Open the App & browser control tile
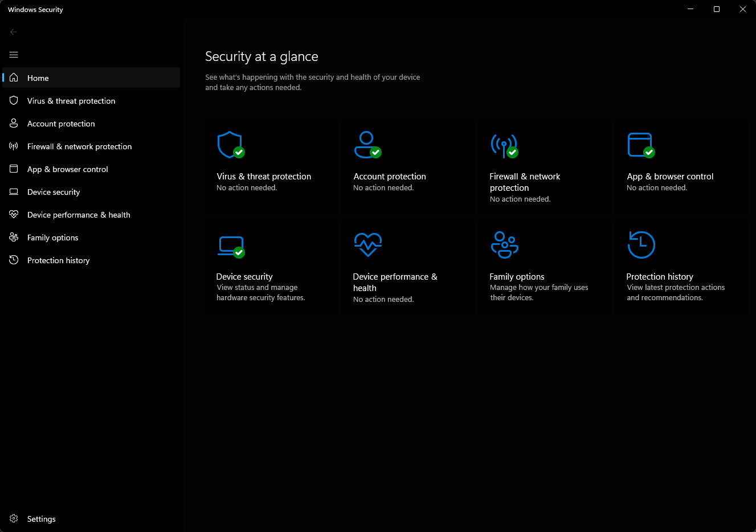This screenshot has height=532, width=756. [x=681, y=167]
